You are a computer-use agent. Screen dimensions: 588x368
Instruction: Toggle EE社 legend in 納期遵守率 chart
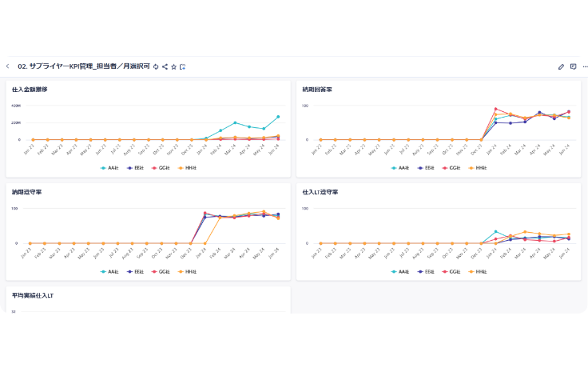pos(135,271)
